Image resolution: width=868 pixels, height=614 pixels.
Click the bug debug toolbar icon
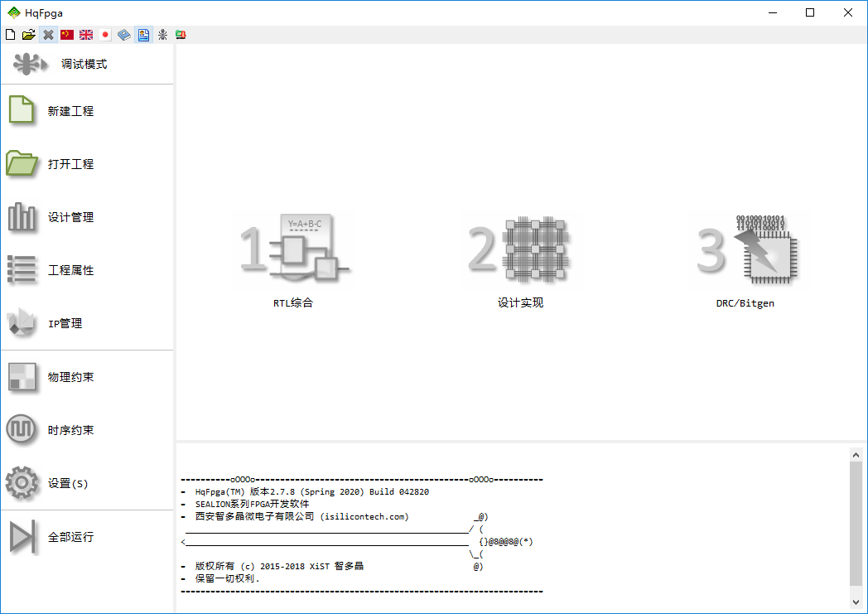tap(162, 35)
